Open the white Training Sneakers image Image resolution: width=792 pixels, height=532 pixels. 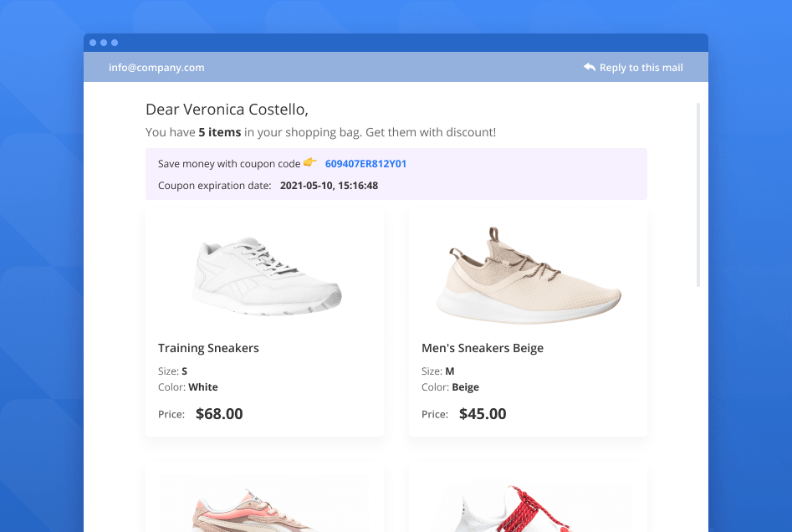tap(268, 274)
